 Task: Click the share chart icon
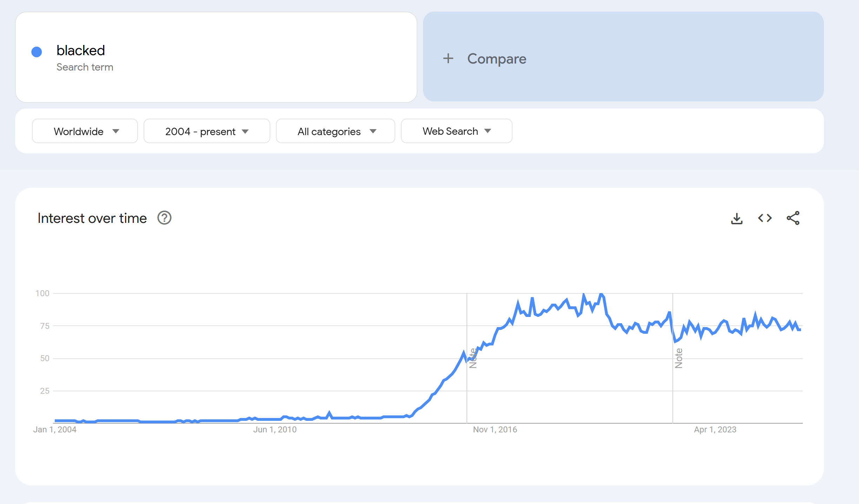[793, 218]
